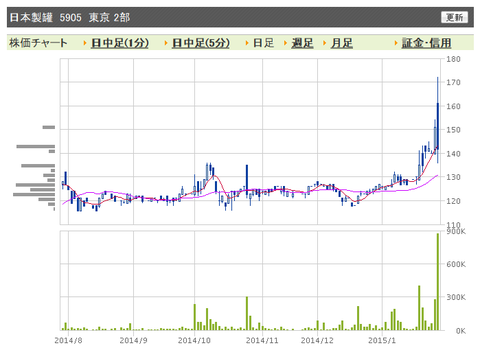Viewport: 480px width, 361px height.
Task: Click the 更新 refresh button
Action: [x=454, y=17]
